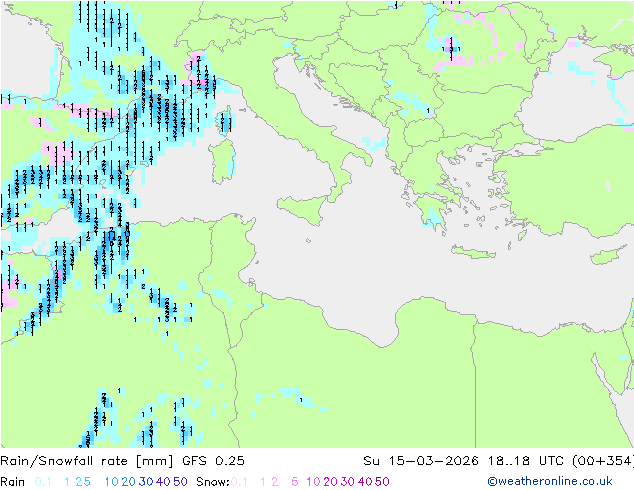Click the snow legend value 30
The height and width of the screenshot is (490, 634).
348,482
